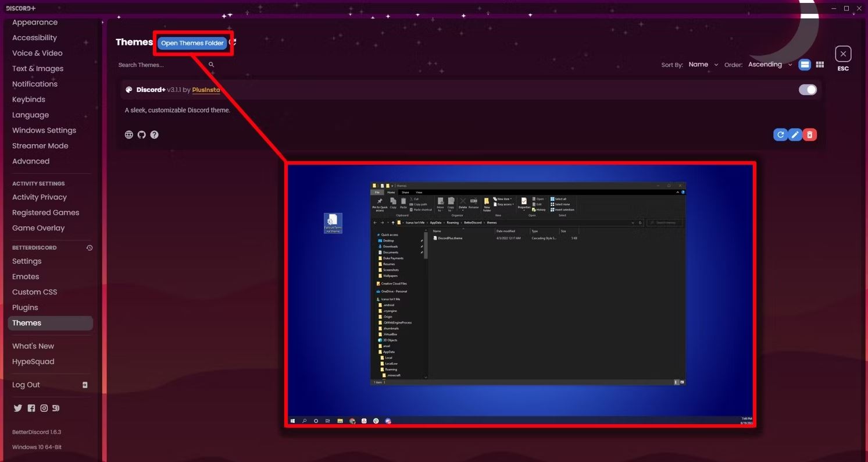Click the website globe icon for Discord+

click(129, 134)
